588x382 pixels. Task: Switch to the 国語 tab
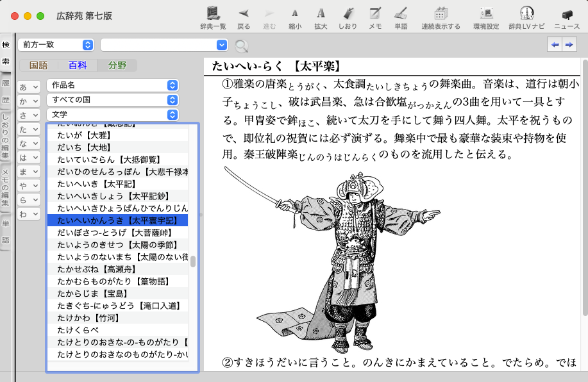point(38,65)
